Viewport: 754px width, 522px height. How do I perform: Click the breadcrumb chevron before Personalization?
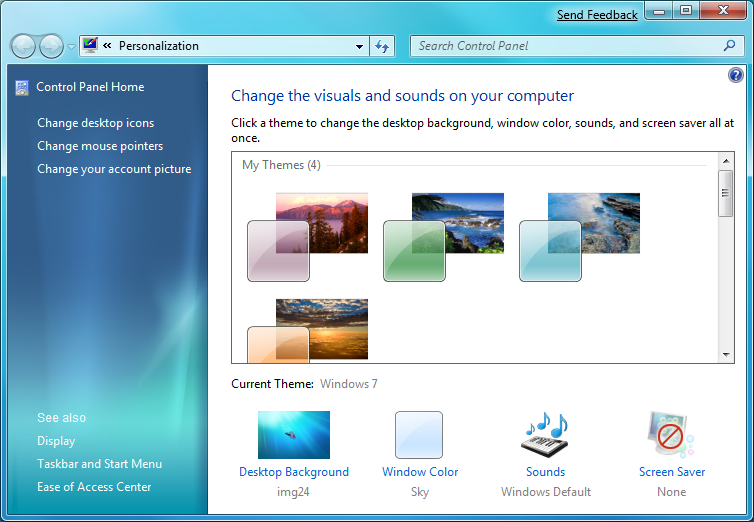point(107,46)
